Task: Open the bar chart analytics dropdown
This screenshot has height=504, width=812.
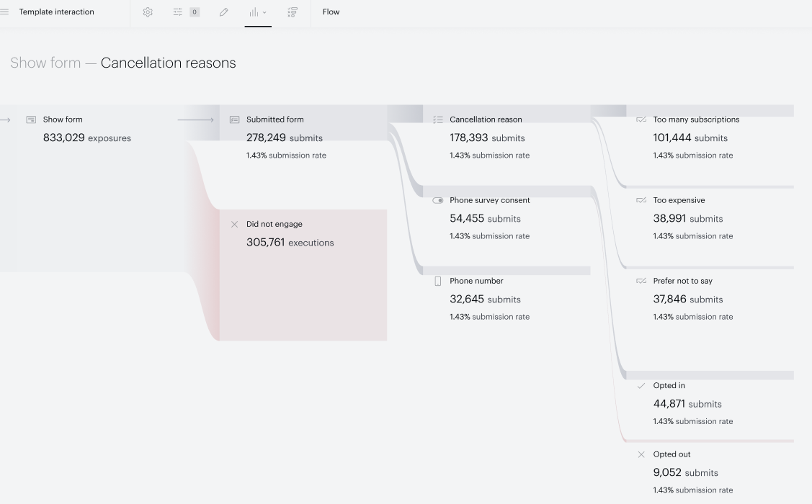Action: 258,12
